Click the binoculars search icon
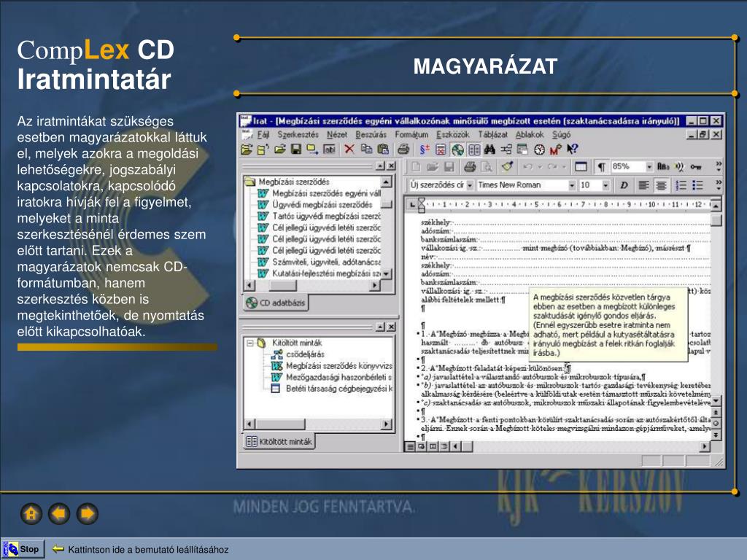 click(489, 149)
